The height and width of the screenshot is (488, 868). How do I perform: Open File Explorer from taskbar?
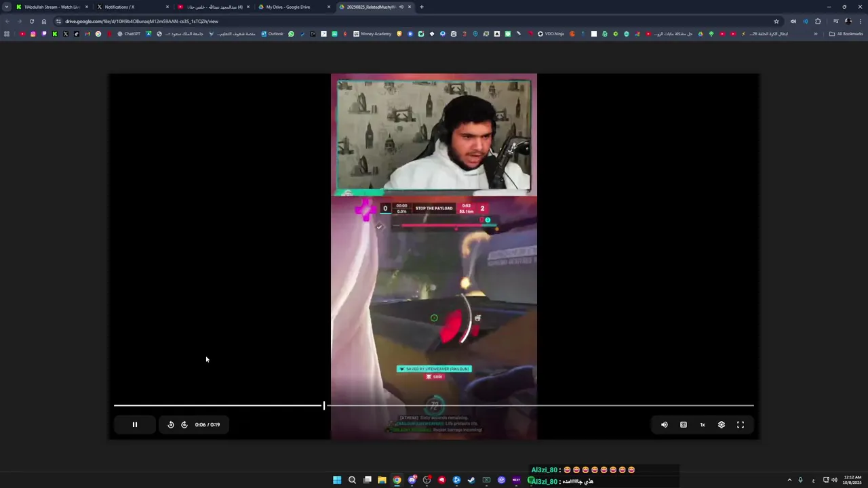(382, 480)
